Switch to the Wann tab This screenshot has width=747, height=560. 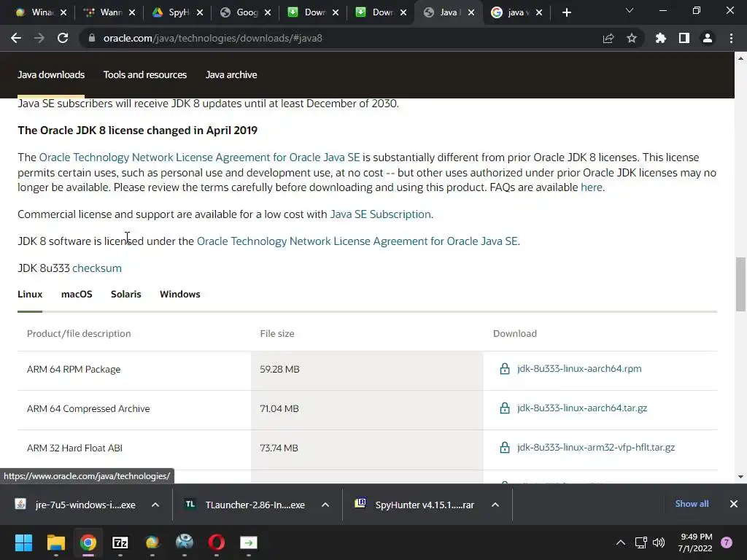point(109,12)
